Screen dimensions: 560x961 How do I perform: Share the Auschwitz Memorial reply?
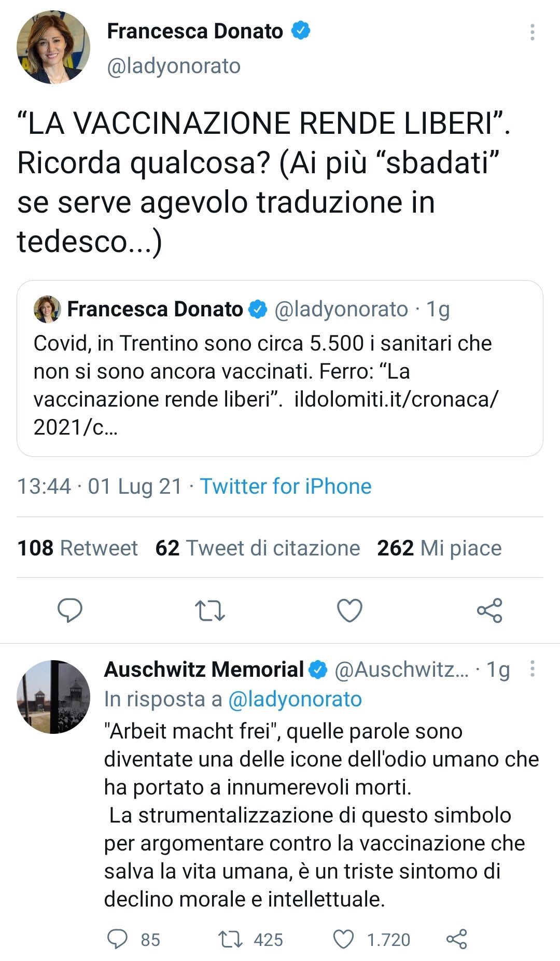pyautogui.click(x=456, y=939)
